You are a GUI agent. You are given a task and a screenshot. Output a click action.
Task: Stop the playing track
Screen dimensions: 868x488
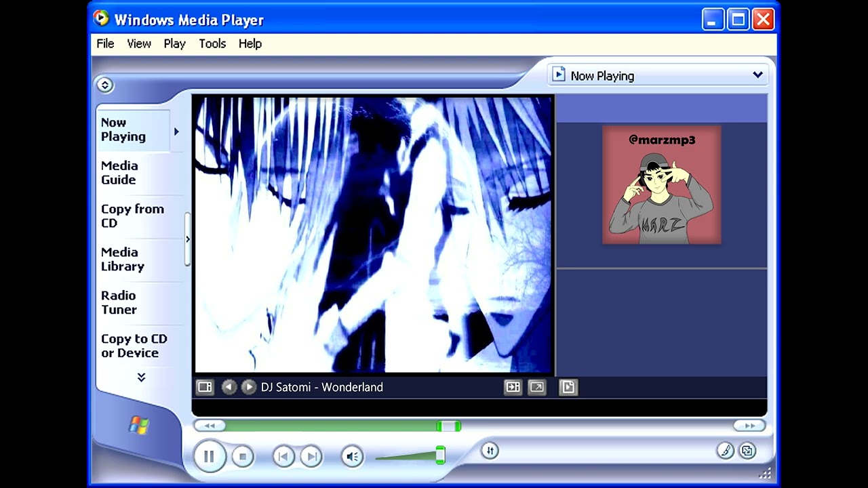click(x=243, y=457)
